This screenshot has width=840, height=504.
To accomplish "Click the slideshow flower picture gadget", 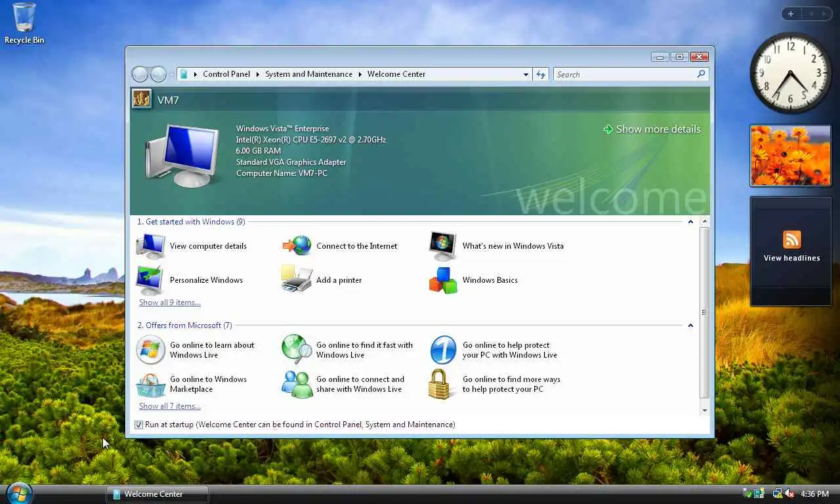I will tap(790, 156).
